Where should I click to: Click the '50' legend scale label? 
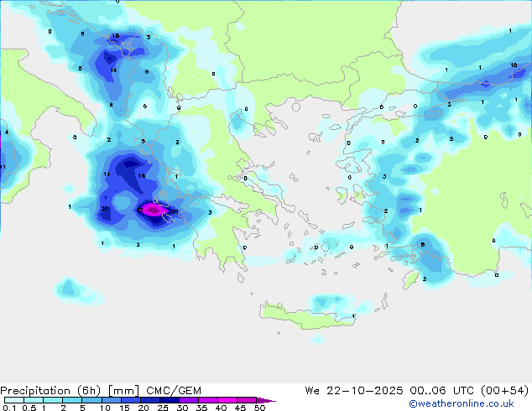pyautogui.click(x=259, y=408)
